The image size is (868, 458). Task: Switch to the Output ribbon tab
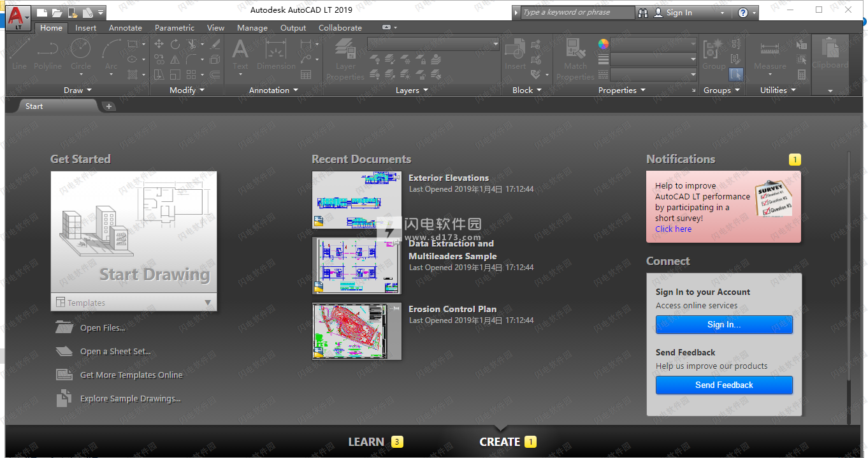point(293,27)
